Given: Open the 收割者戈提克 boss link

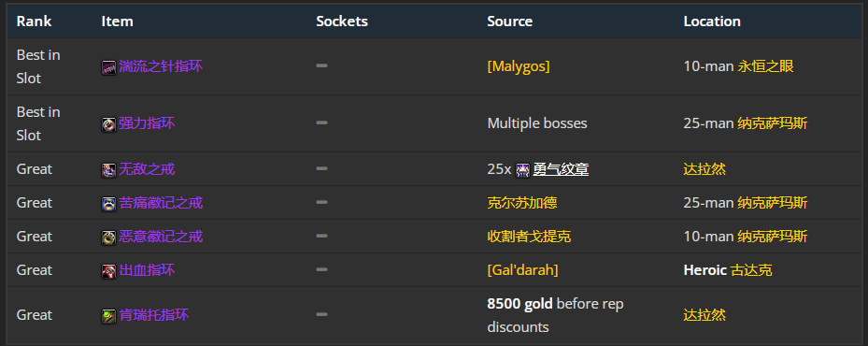Looking at the screenshot, I should pos(529,237).
